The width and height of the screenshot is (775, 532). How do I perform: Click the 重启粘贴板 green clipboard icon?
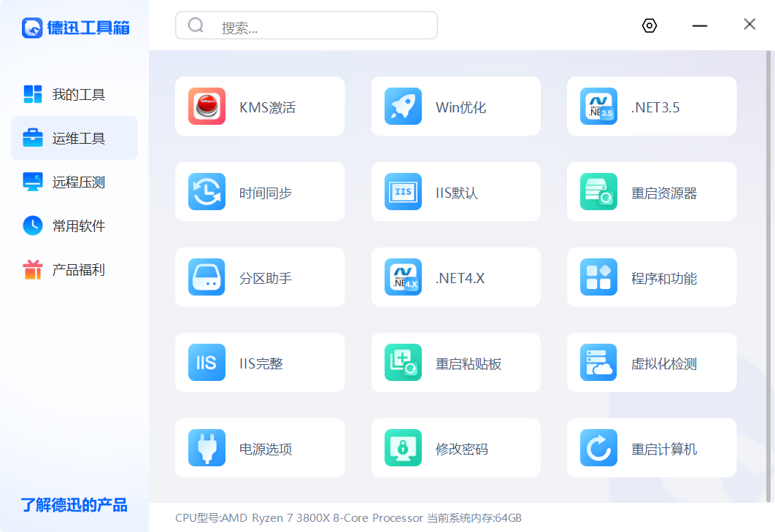point(403,363)
